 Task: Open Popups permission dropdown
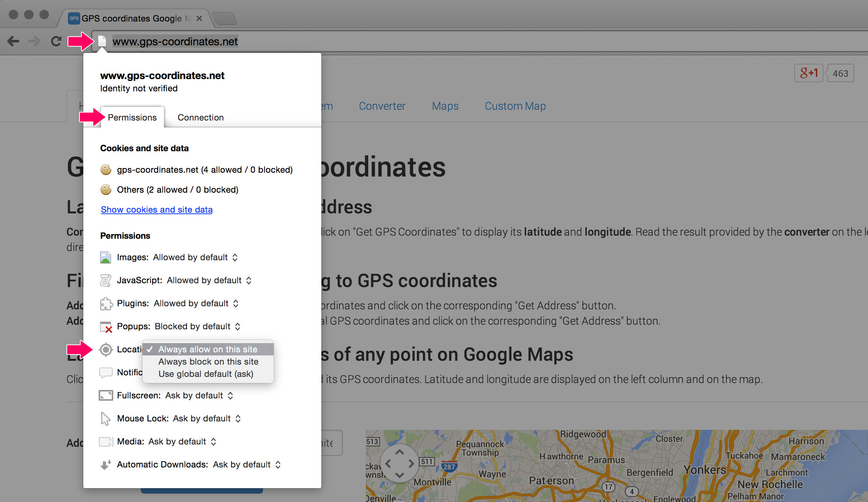(198, 326)
